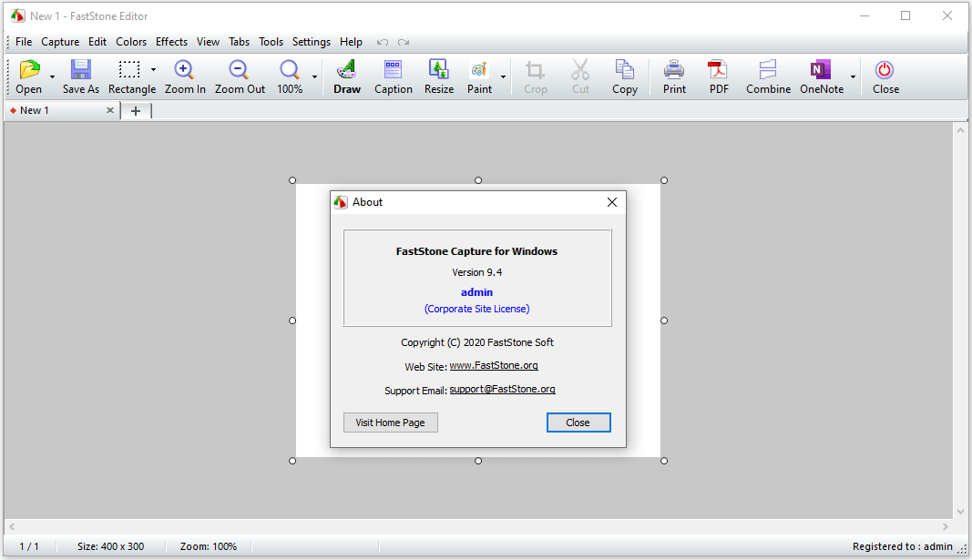
Task: Open the Effects menu
Action: pyautogui.click(x=171, y=42)
